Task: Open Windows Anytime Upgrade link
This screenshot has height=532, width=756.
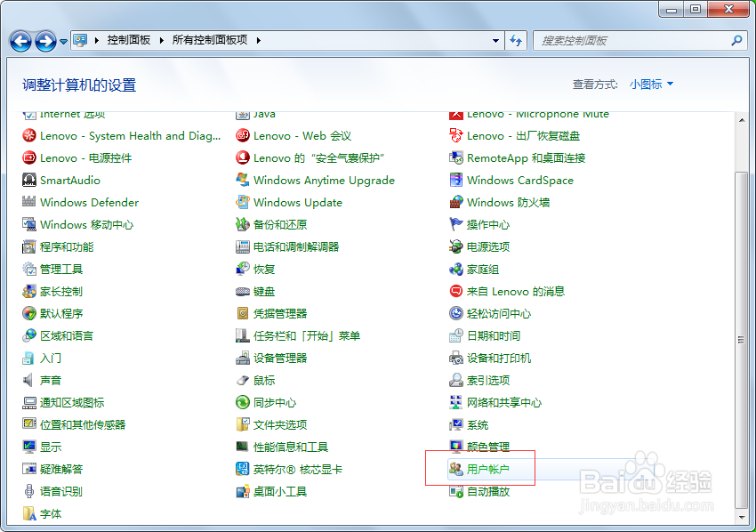Action: click(324, 181)
